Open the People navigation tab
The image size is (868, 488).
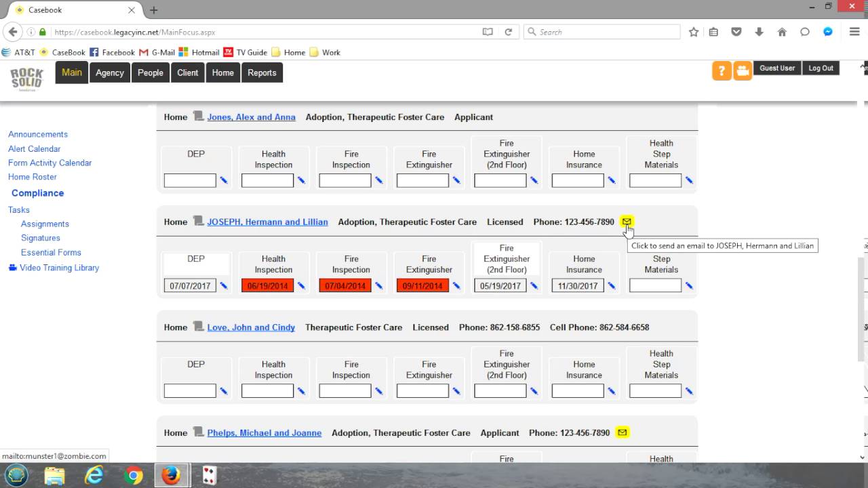tap(151, 73)
